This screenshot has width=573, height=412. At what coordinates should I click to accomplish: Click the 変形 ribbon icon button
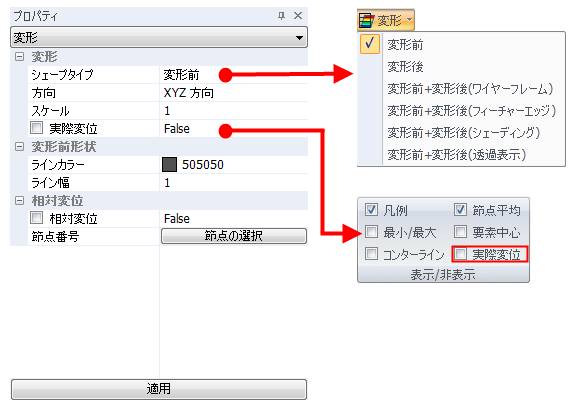tap(386, 20)
